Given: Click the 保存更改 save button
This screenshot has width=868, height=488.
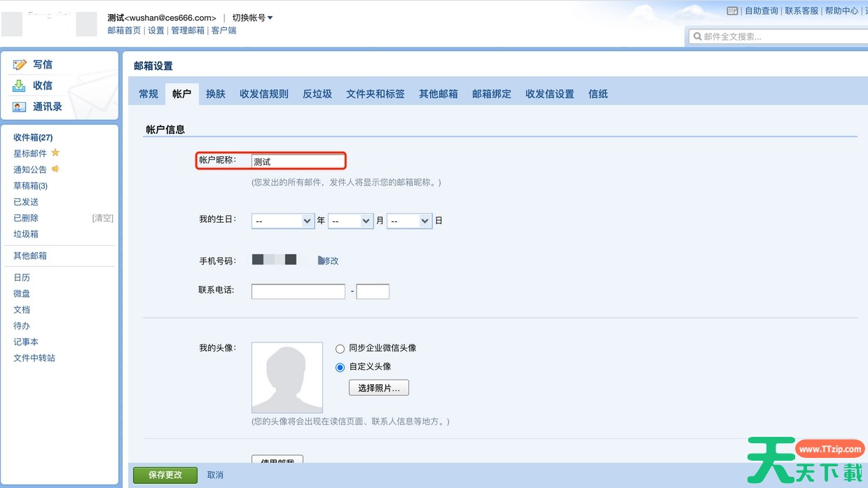Looking at the screenshot, I should coord(164,475).
